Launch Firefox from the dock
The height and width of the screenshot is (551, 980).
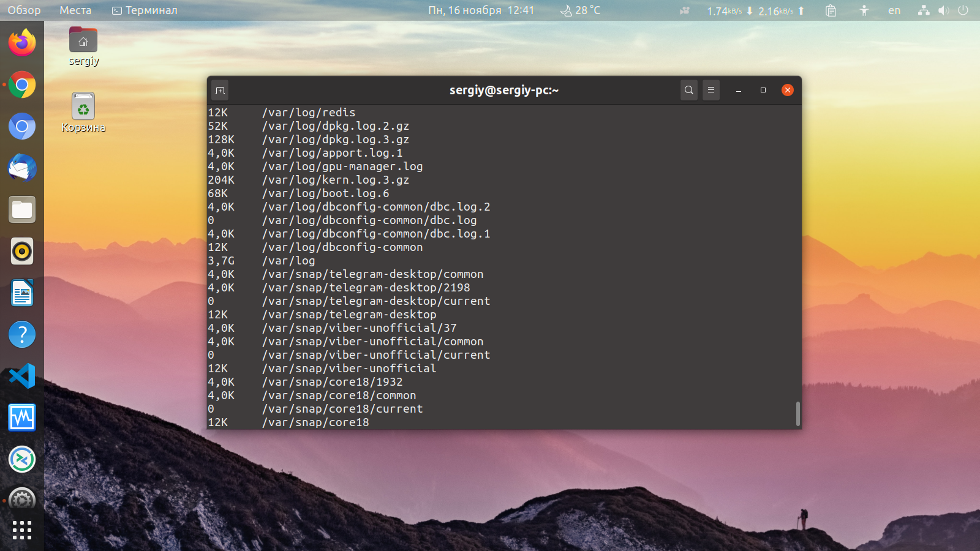22,43
